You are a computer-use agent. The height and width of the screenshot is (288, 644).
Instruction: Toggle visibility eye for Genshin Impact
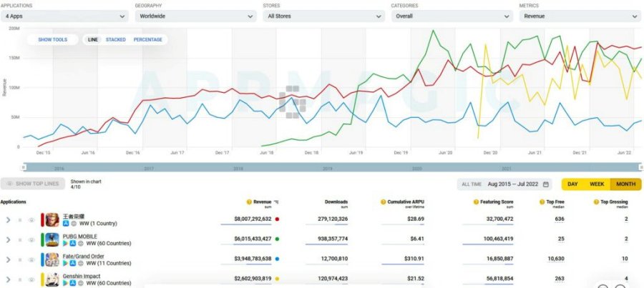click(x=31, y=280)
